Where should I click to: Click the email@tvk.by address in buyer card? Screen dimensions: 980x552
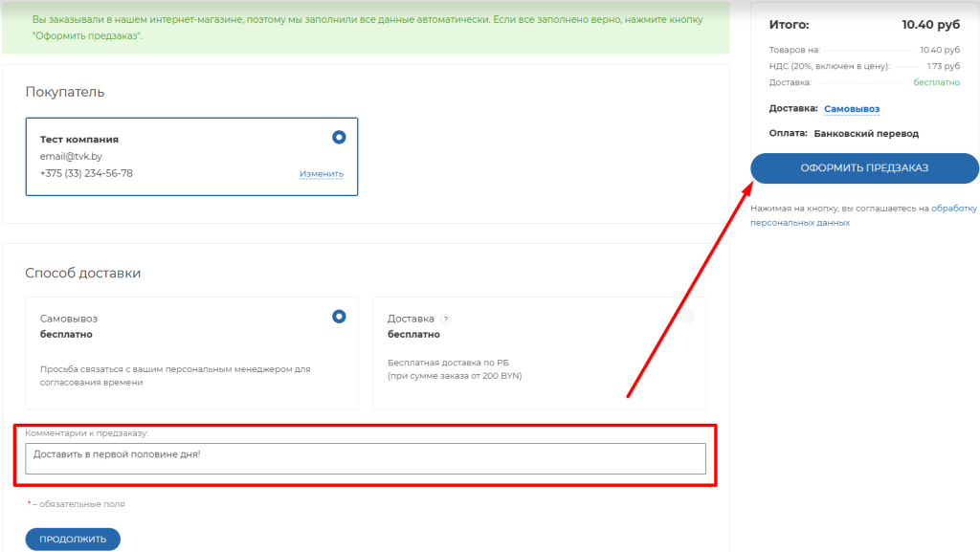[71, 156]
